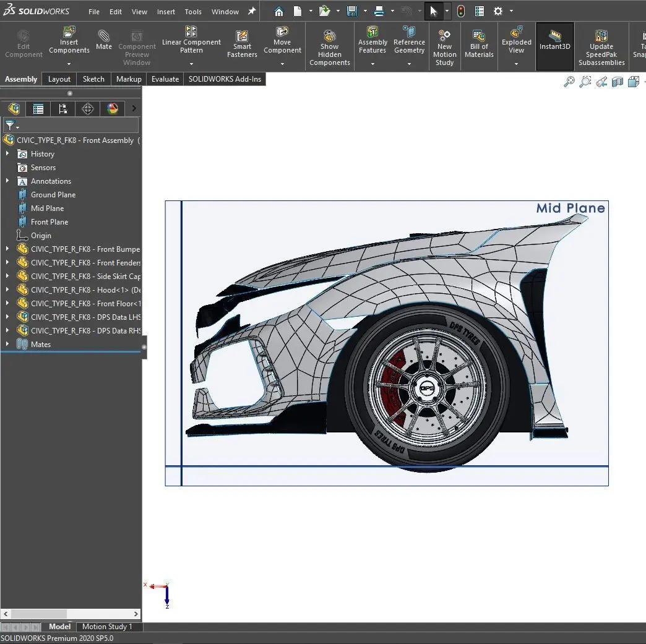Viewport: 646px width, 644px height.
Task: Open Linear Component Pattern tool
Action: pos(191,40)
